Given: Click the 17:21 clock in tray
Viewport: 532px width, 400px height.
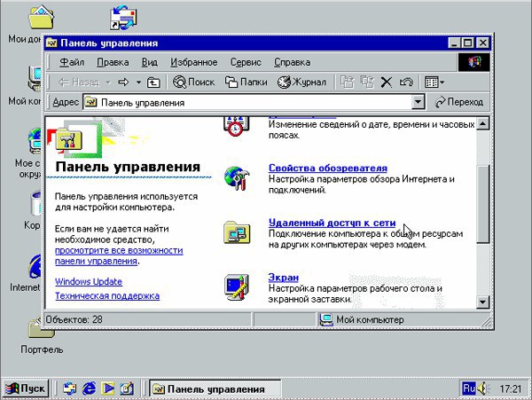Looking at the screenshot, I should point(510,388).
